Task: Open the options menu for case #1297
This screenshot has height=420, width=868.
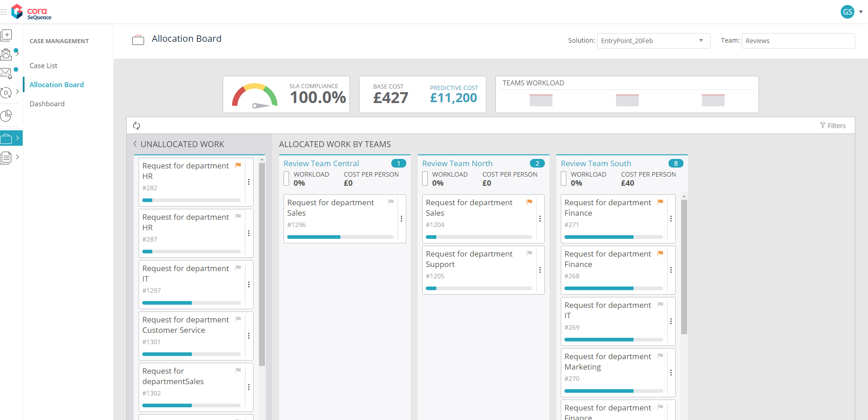Action: click(249, 284)
